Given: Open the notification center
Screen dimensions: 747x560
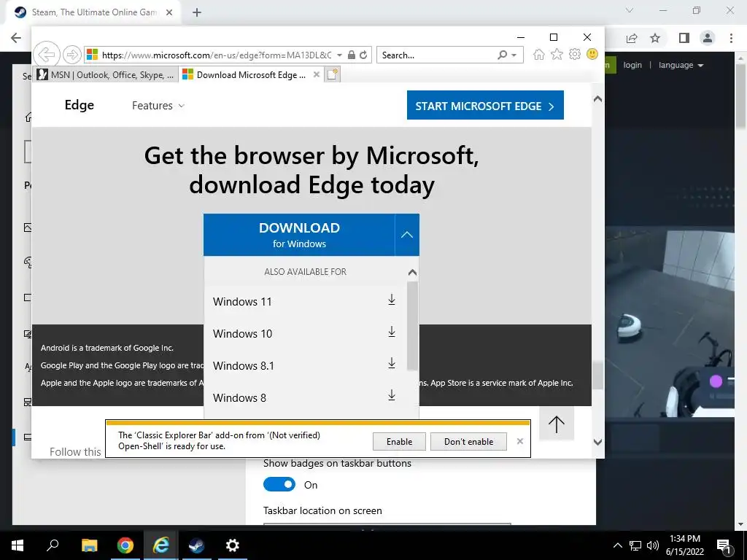Looking at the screenshot, I should click(x=724, y=545).
